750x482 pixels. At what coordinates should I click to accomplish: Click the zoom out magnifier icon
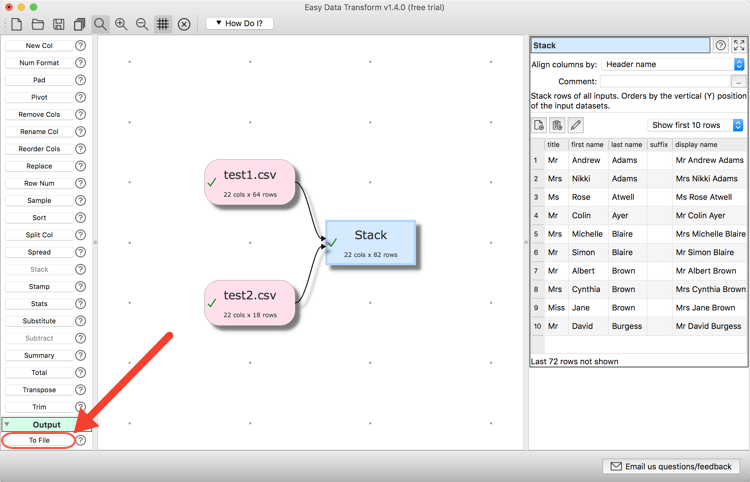(142, 24)
